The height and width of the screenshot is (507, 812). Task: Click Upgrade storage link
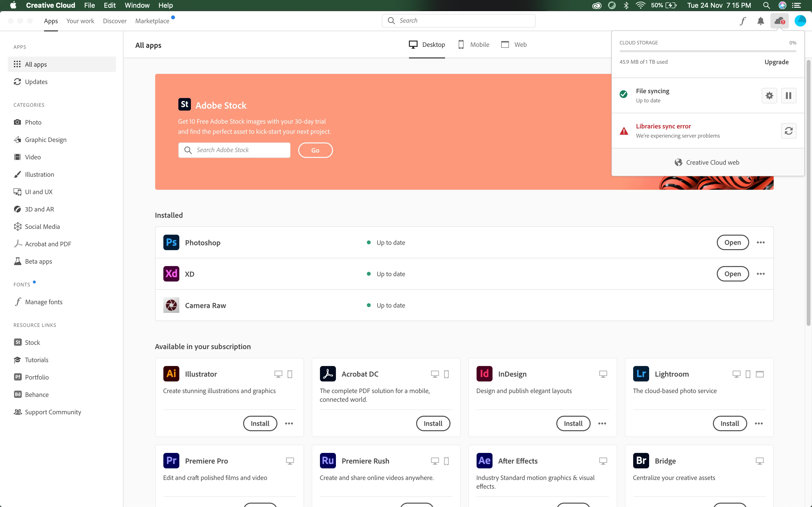click(776, 62)
